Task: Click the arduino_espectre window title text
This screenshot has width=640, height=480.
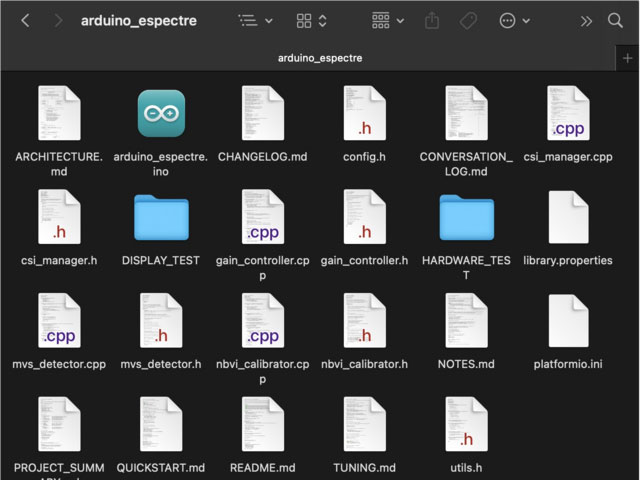Action: [x=139, y=20]
